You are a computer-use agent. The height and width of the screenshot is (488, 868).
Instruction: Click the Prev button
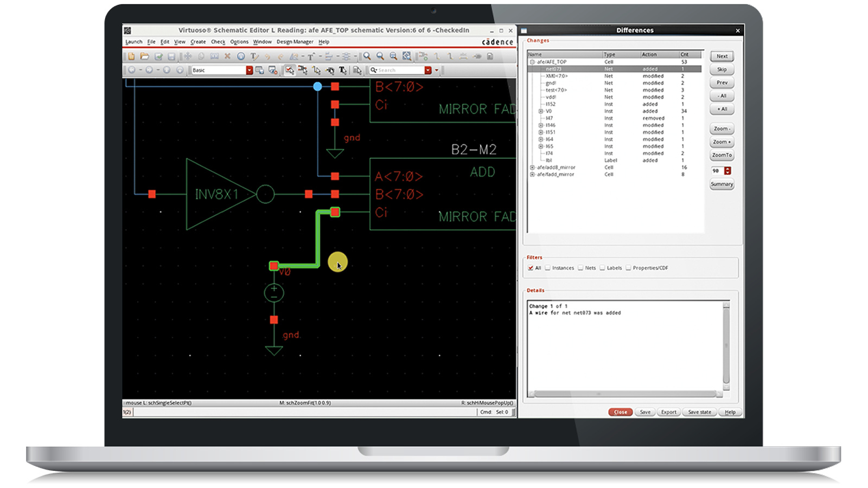click(722, 82)
